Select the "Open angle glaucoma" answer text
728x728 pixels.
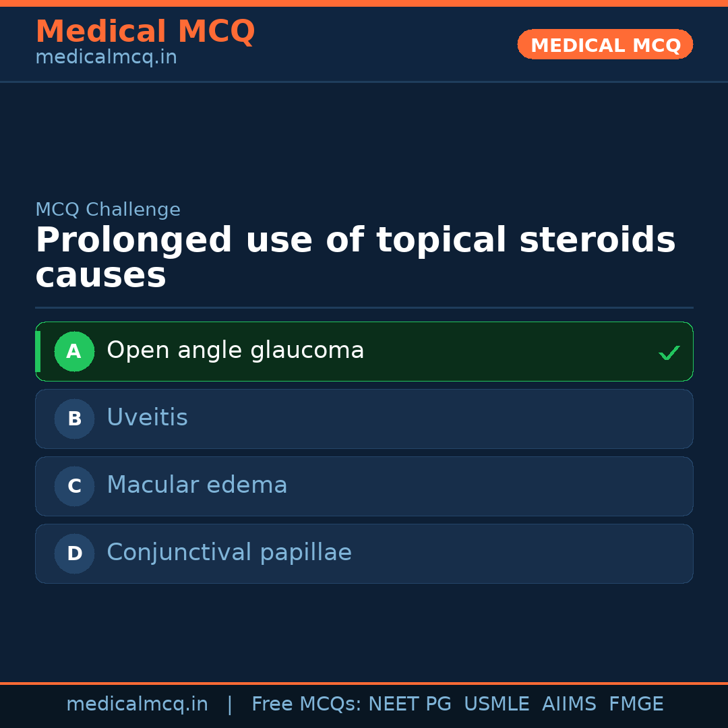pos(235,351)
